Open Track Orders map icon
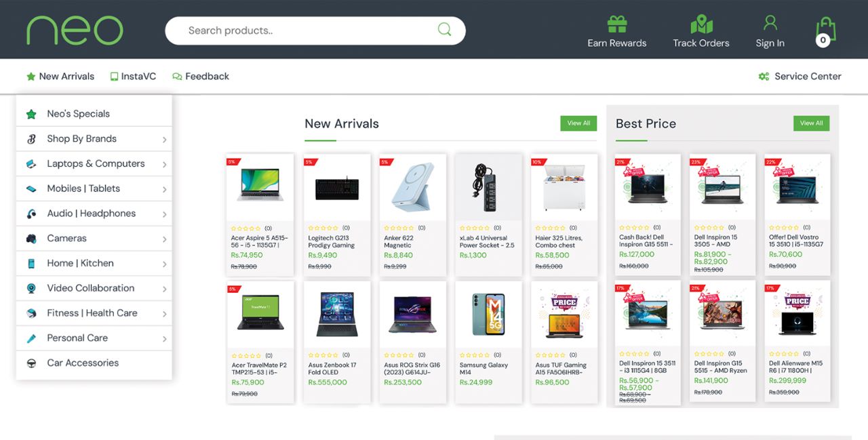868x440 pixels. point(701,24)
